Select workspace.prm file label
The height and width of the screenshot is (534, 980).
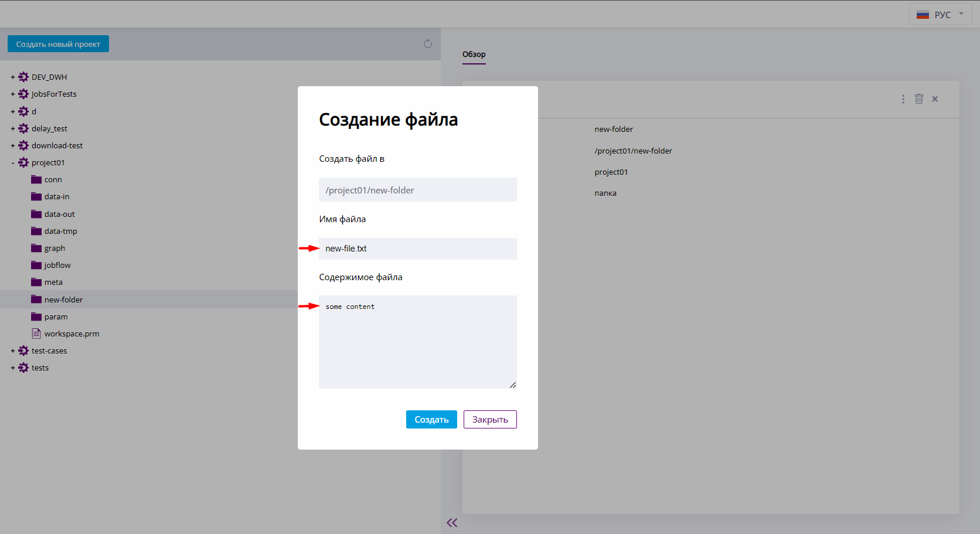pyautogui.click(x=72, y=334)
